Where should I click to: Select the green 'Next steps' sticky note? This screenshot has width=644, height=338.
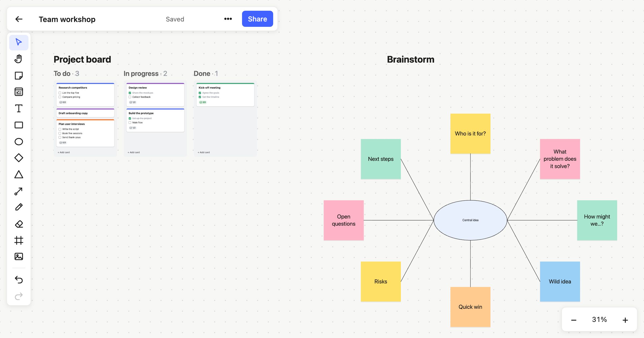[381, 159]
